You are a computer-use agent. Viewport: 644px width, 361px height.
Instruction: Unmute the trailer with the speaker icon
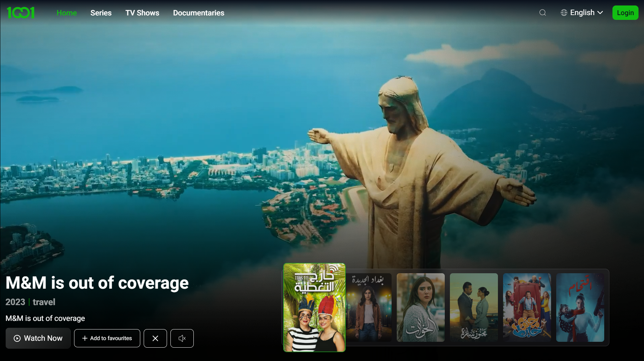click(x=182, y=338)
